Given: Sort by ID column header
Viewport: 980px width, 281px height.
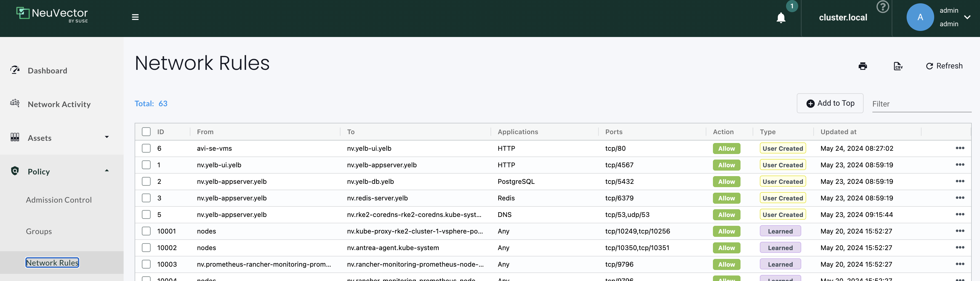Looking at the screenshot, I should [161, 132].
